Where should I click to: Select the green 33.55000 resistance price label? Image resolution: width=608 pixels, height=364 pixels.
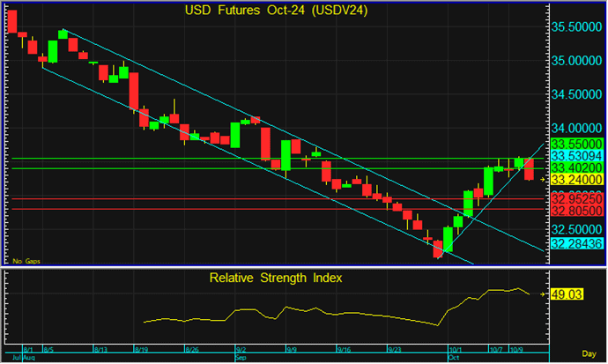(576, 143)
